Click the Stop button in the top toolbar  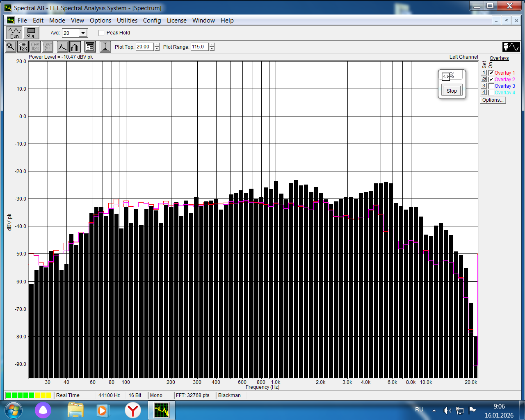point(31,33)
